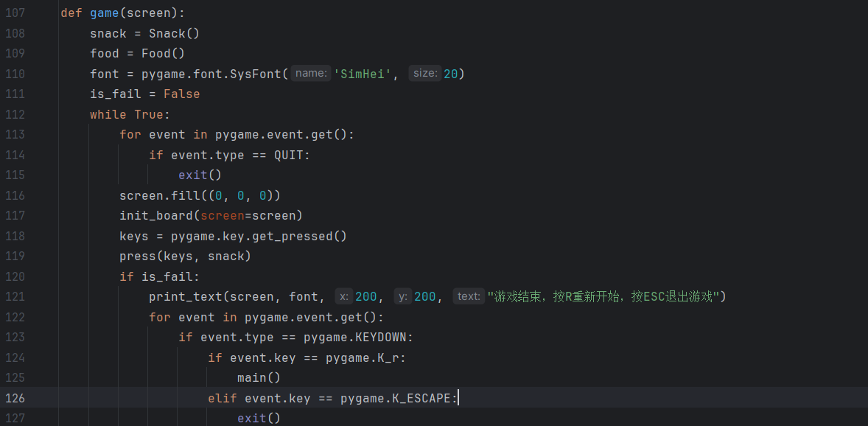The height and width of the screenshot is (426, 868).
Task: Click the 'print_text' function call
Action: [186, 297]
